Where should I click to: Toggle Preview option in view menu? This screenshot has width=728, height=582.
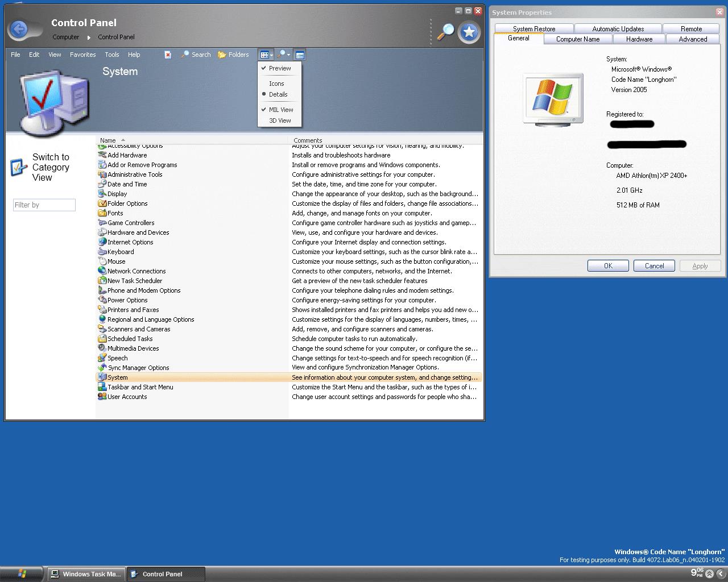coord(279,68)
